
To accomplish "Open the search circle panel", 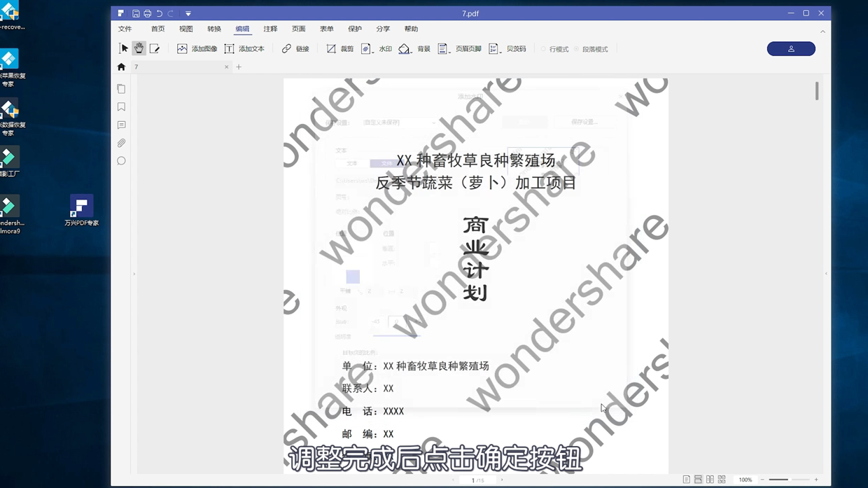I will [121, 161].
